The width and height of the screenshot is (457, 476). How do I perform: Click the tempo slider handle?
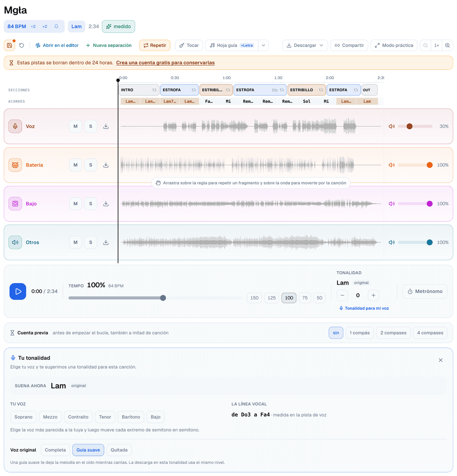163,298
